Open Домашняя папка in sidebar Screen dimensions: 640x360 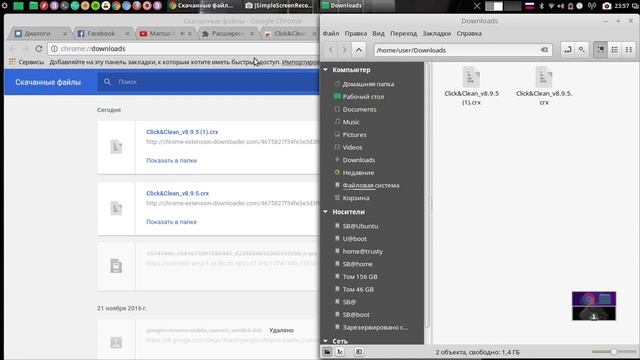(x=368, y=84)
